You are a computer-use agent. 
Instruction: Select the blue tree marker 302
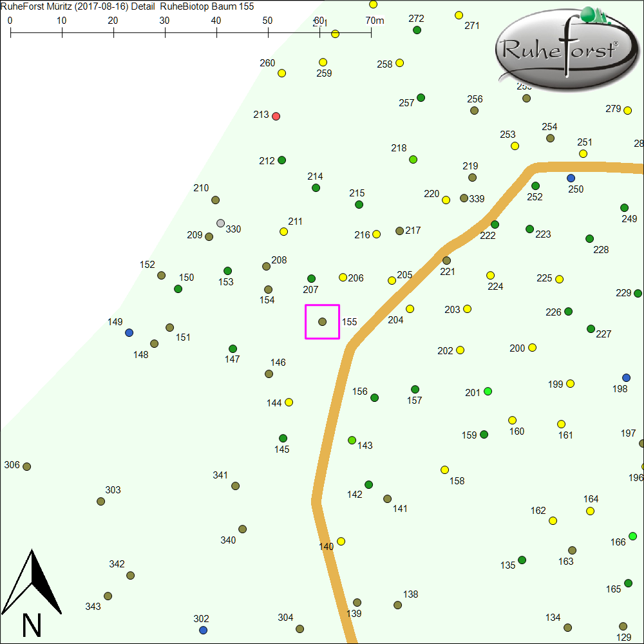click(204, 629)
